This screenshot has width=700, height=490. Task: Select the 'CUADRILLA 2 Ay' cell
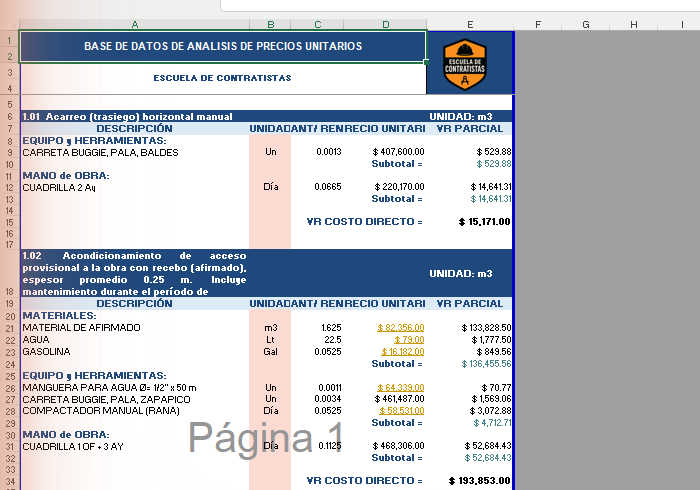pos(134,187)
